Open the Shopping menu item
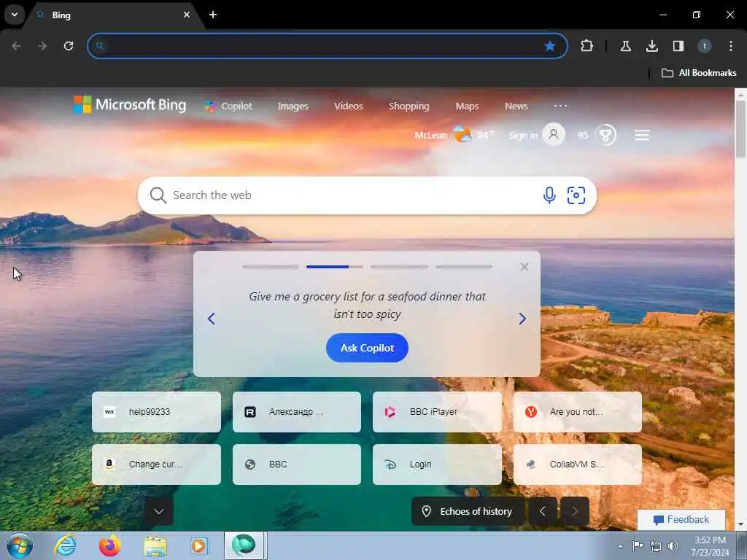The image size is (747, 560). tap(409, 106)
